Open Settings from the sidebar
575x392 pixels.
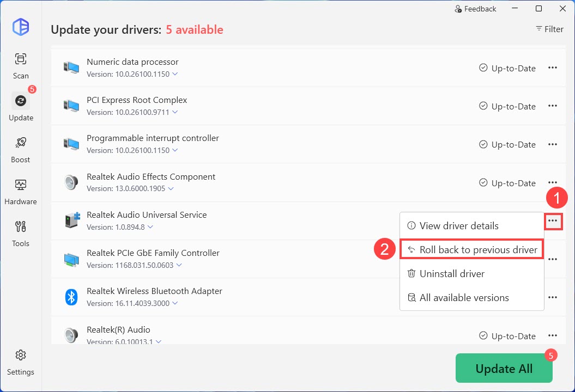[x=21, y=362]
